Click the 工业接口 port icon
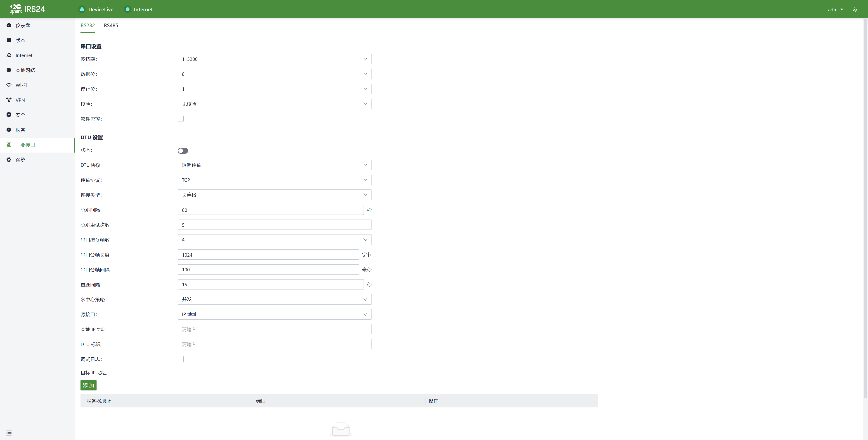868x440 pixels. pyautogui.click(x=9, y=145)
